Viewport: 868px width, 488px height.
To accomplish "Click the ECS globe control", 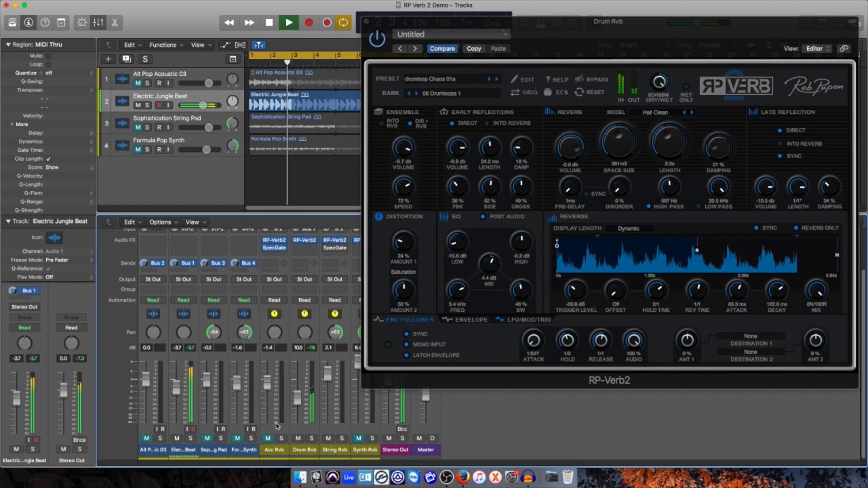I will click(555, 92).
